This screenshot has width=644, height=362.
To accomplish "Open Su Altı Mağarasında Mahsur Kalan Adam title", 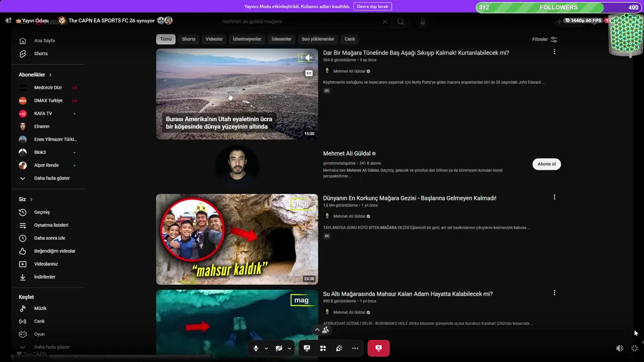I will pos(408,294).
